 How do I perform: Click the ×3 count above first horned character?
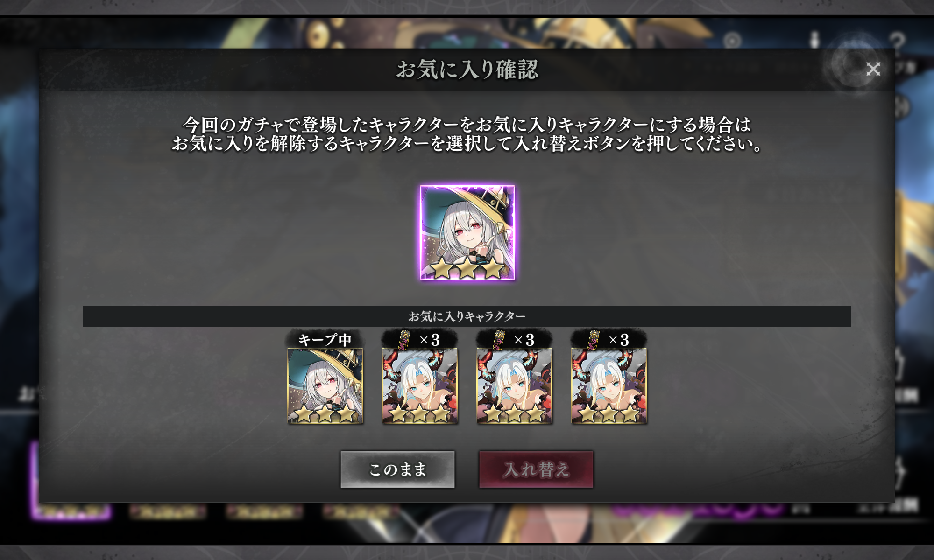(430, 340)
